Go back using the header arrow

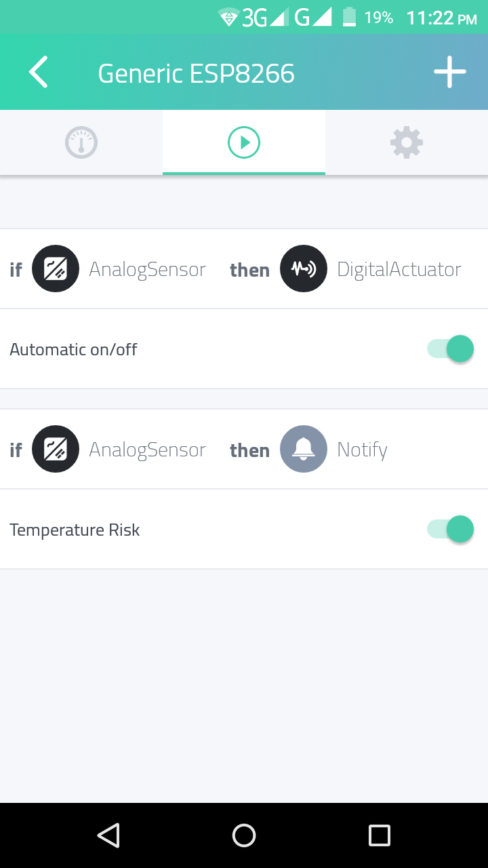38,73
